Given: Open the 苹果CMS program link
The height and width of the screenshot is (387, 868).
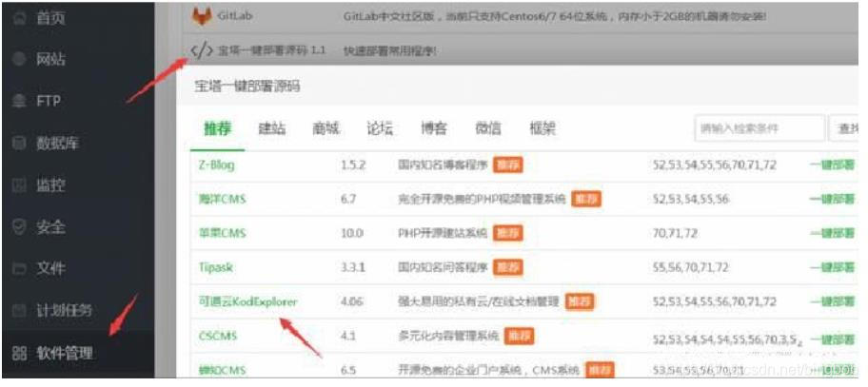Looking at the screenshot, I should click(x=222, y=233).
